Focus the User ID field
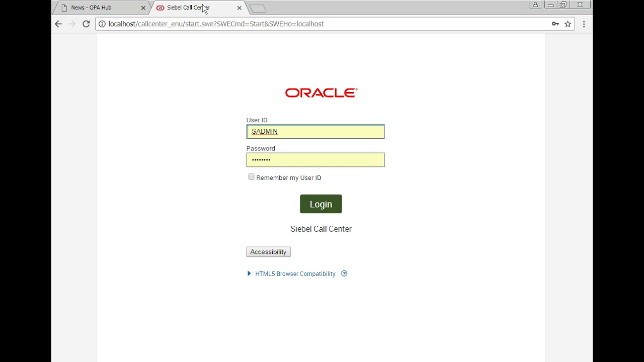The image size is (644, 362). tap(315, 132)
